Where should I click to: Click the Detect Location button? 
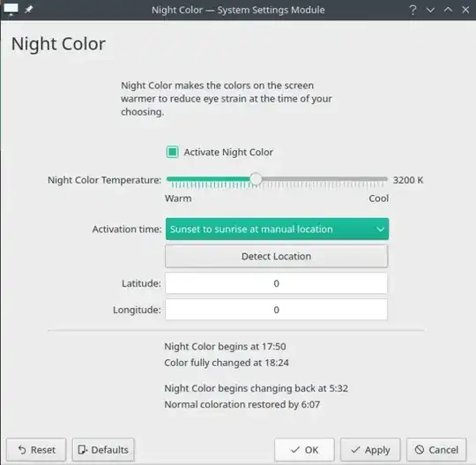coord(276,256)
